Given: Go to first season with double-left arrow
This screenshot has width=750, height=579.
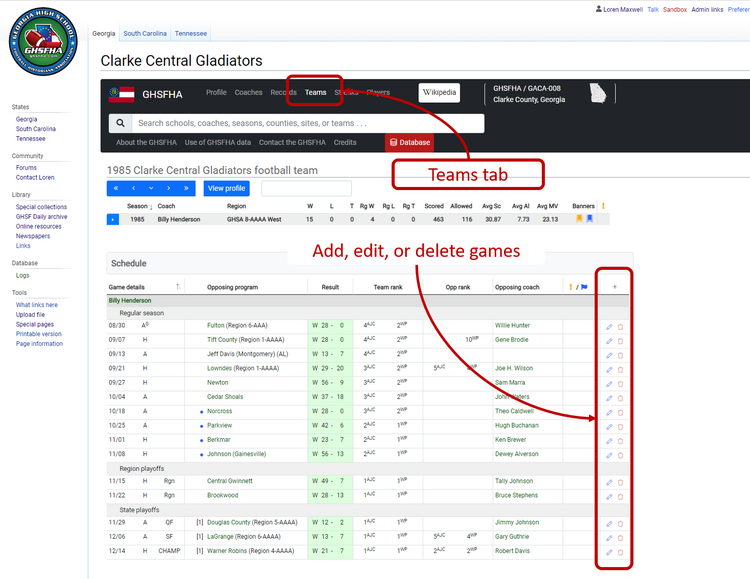Looking at the screenshot, I should [x=116, y=188].
